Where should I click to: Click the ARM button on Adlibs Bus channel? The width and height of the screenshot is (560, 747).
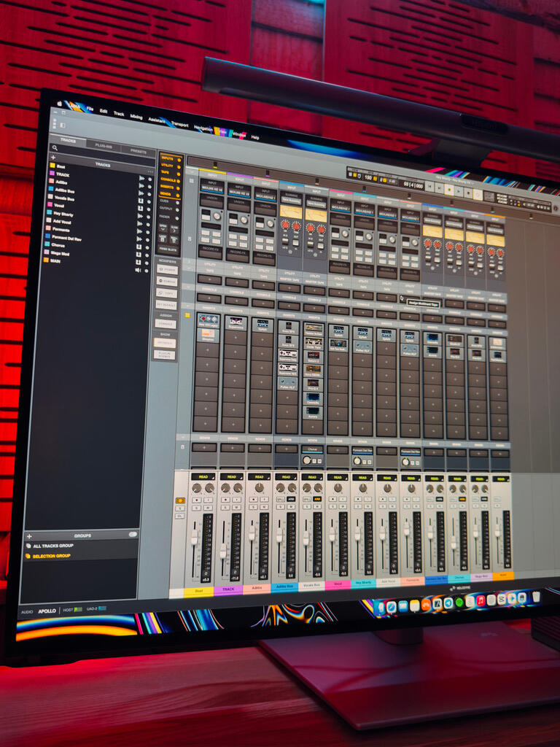click(291, 499)
